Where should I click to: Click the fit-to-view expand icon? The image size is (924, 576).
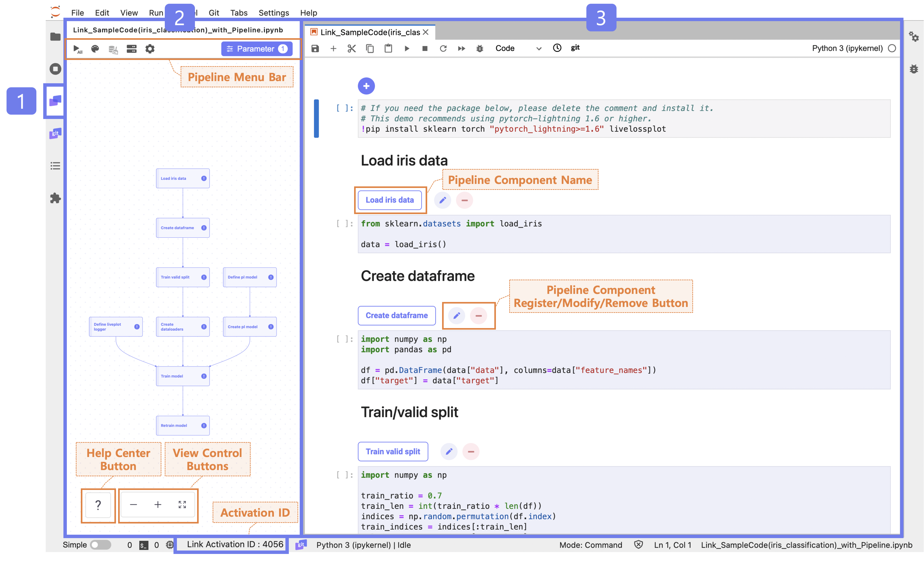[182, 505]
